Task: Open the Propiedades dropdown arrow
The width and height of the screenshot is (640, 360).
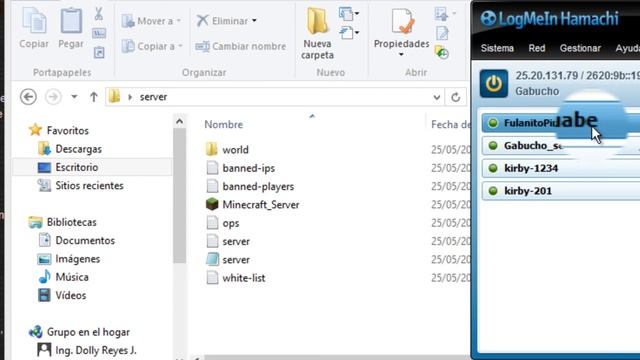Action: tap(401, 54)
